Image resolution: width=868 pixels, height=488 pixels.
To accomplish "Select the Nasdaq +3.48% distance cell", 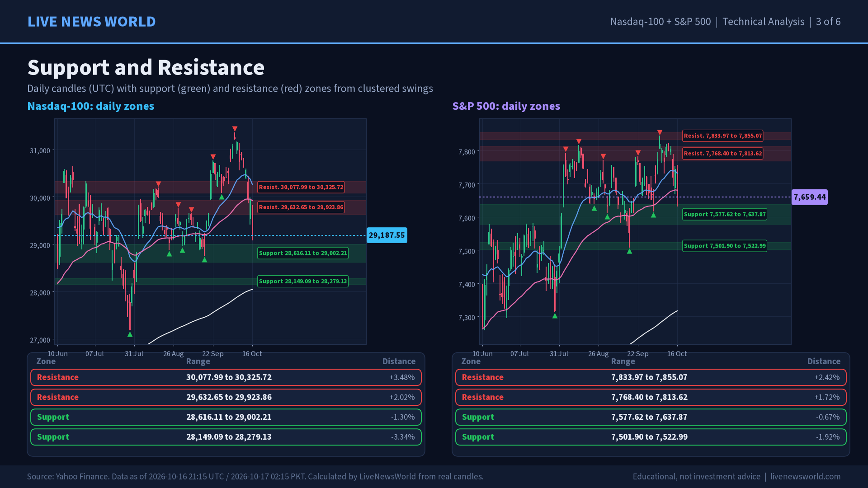I will 402,377.
